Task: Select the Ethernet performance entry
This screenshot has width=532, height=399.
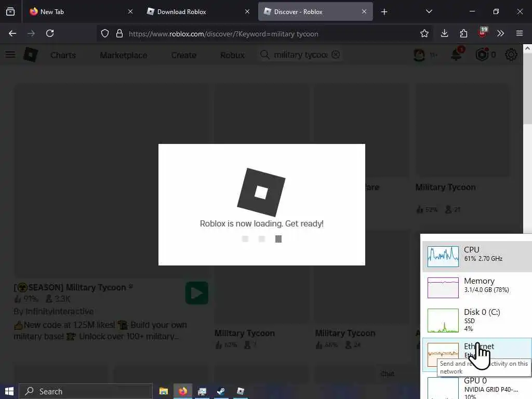Action: point(477,354)
